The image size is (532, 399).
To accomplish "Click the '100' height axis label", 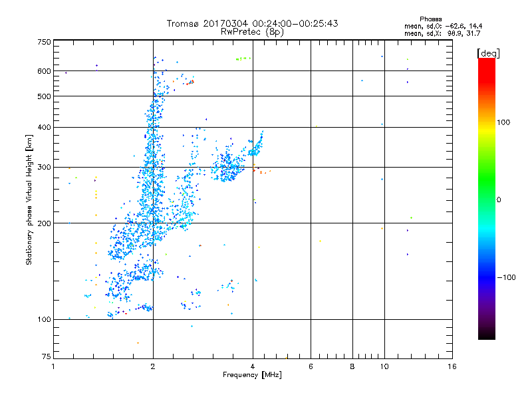I will (x=44, y=320).
